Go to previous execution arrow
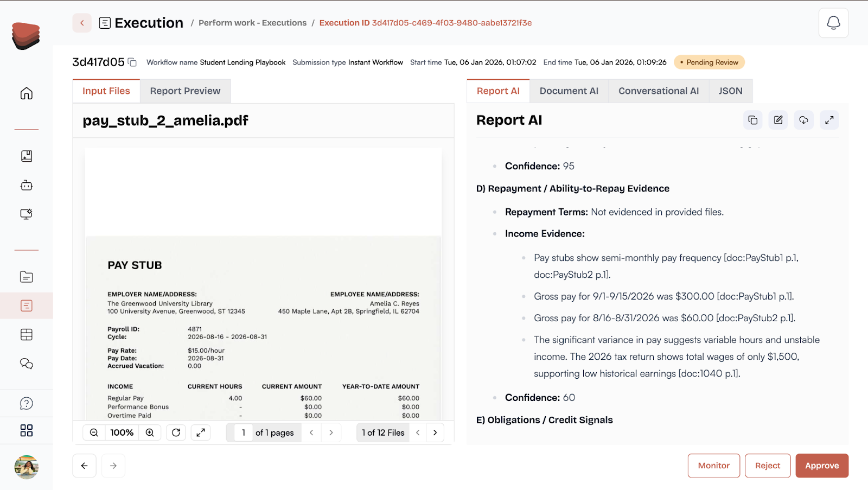868x490 pixels. tap(85, 466)
